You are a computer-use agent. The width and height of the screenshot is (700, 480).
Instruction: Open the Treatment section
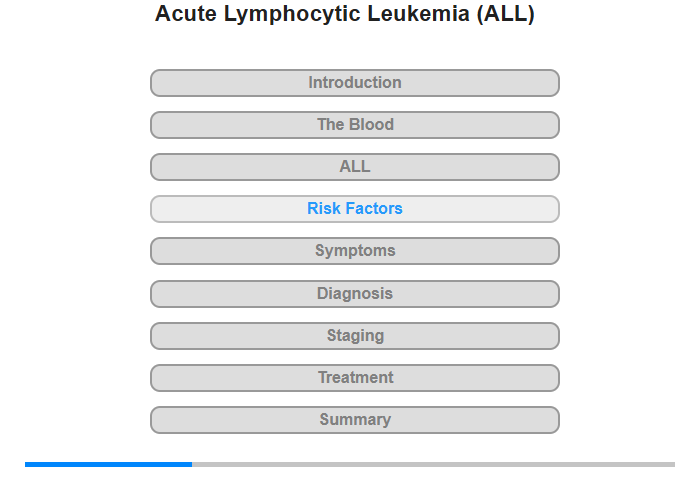pos(355,378)
